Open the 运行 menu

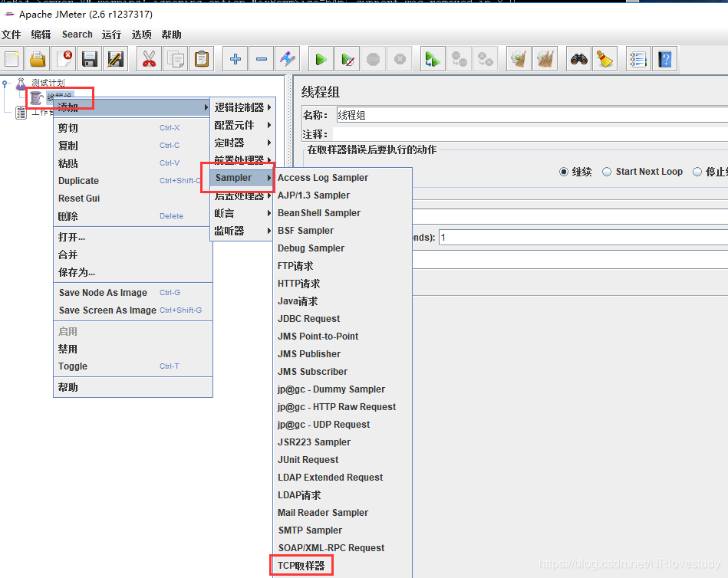[111, 34]
